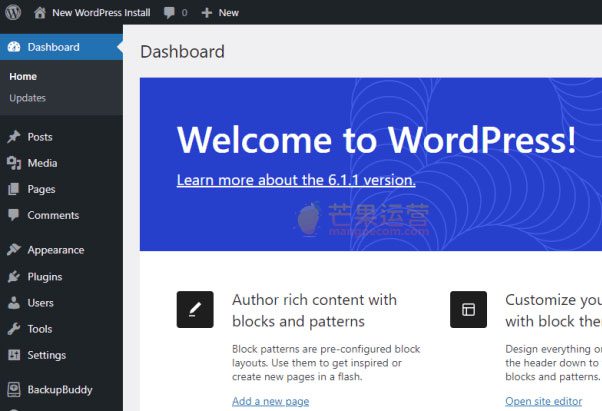Click the Dashboard gauge icon
602x411 pixels.
click(14, 47)
